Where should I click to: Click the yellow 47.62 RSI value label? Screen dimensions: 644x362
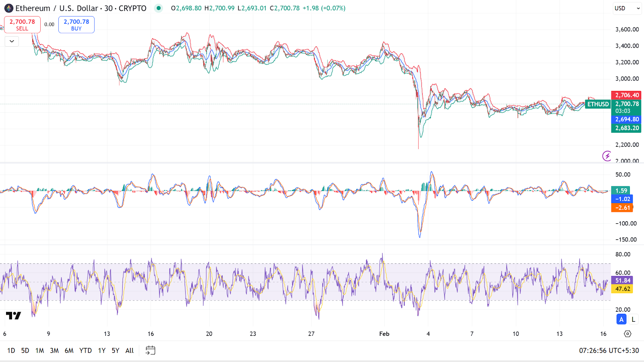point(622,289)
